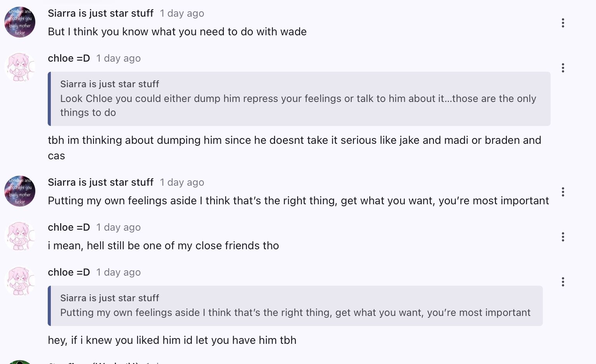
Task: Jump to quoted 'Putting my own feelings aside' block
Action: [x=295, y=306]
